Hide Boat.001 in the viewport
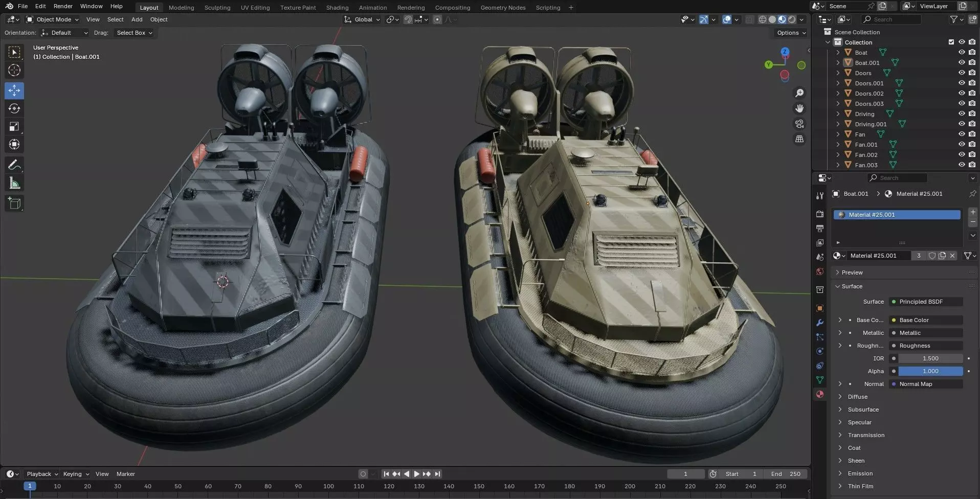980x499 pixels. tap(962, 63)
